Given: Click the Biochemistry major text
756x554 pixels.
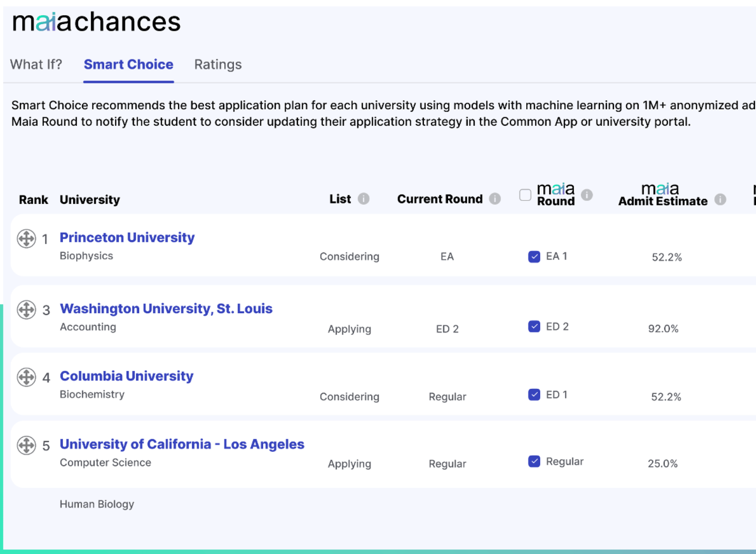Looking at the screenshot, I should coord(92,394).
